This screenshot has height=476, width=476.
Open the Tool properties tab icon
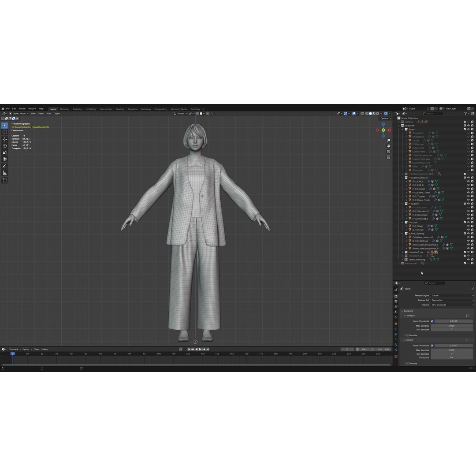click(x=396, y=290)
